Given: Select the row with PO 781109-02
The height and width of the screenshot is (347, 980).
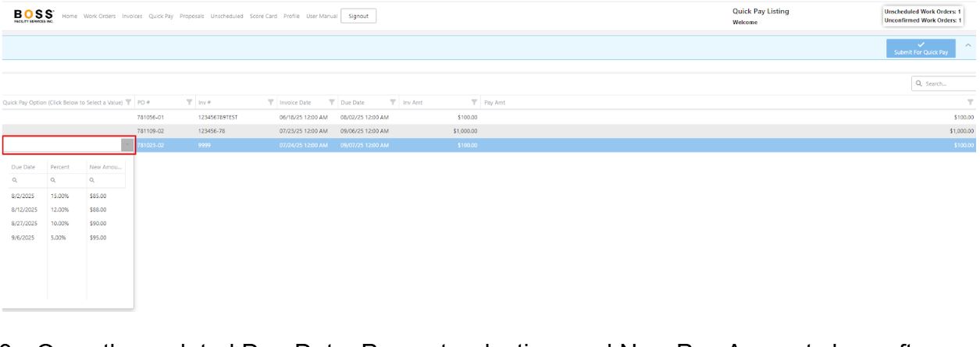Looking at the screenshot, I should click(x=312, y=131).
